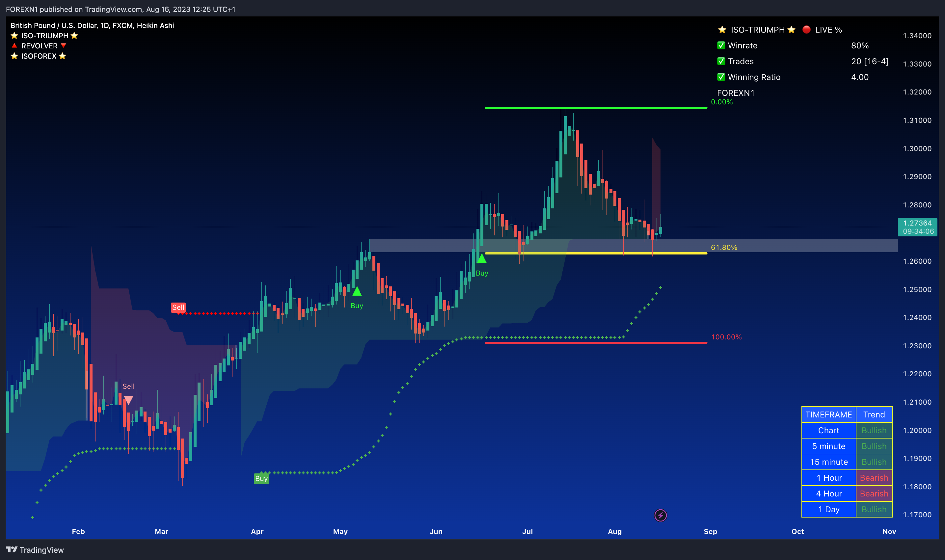This screenshot has height=560, width=945.
Task: Click the TIMEFRAME header cell
Action: pyautogui.click(x=829, y=414)
